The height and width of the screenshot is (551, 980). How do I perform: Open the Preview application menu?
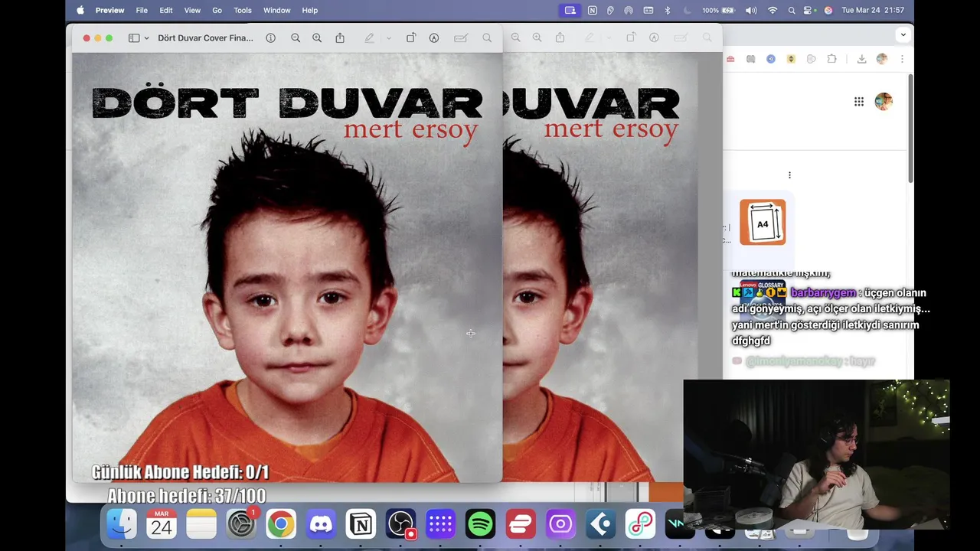coord(109,10)
